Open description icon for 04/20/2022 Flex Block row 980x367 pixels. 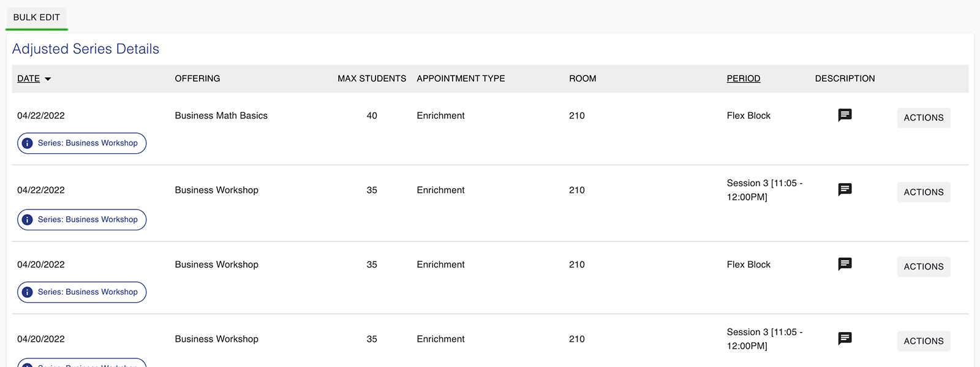pyautogui.click(x=845, y=264)
